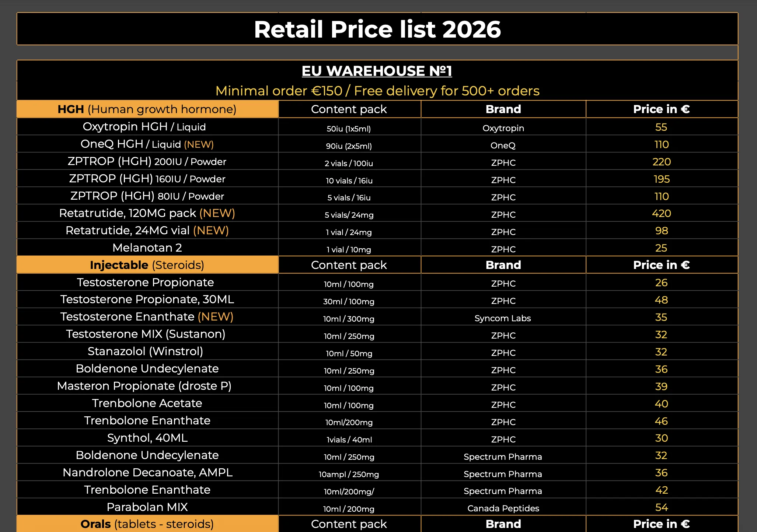Click the 'Testosterone Propionate, 30ML' product name
Viewport: 757px width, 532px height.
pos(147,299)
